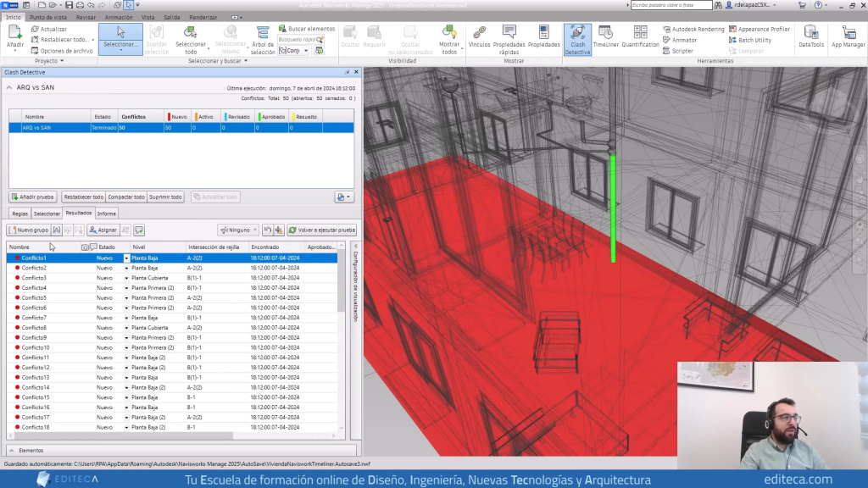Screen dimensions: 868x488
Task: Click Mostrar todos in Visibilidad
Action: point(449,40)
